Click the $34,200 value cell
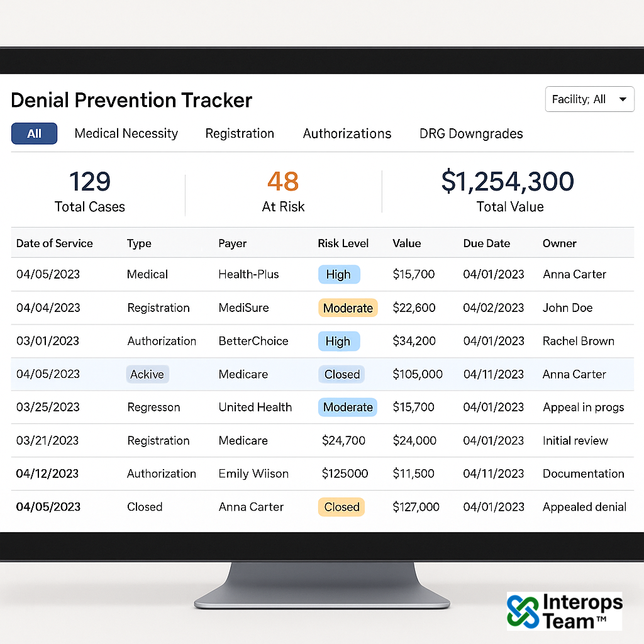 pos(414,341)
